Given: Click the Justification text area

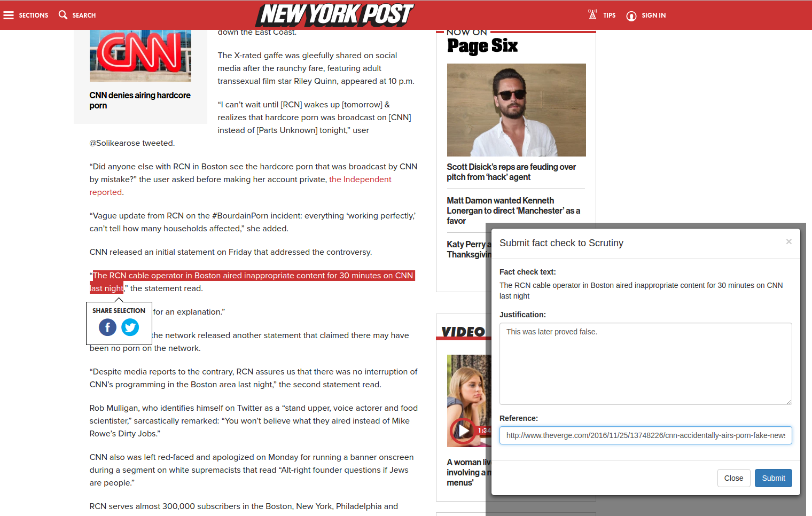Looking at the screenshot, I should pos(645,364).
